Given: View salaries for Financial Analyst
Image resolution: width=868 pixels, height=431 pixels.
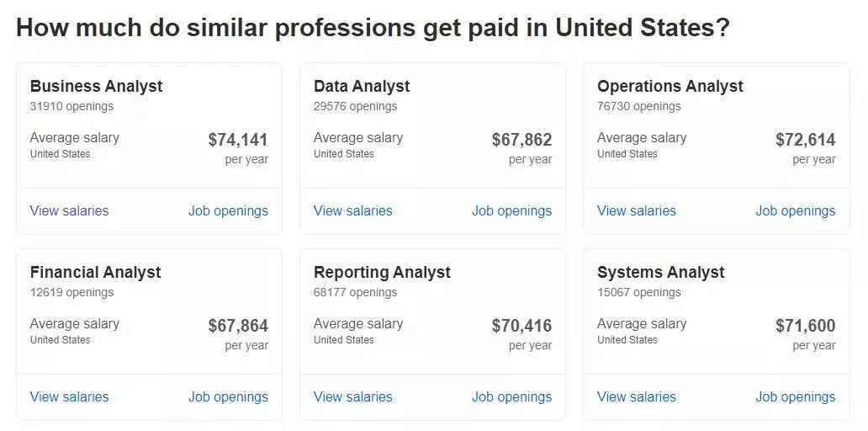Looking at the screenshot, I should tap(69, 397).
